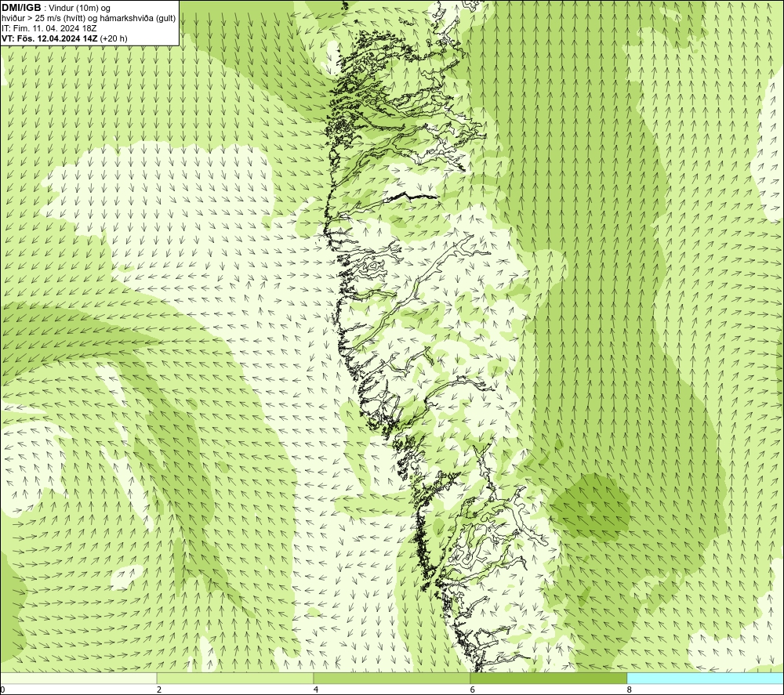Click the 'IT: Fim. 11. 04. 2024 18Z' line

click(49, 28)
